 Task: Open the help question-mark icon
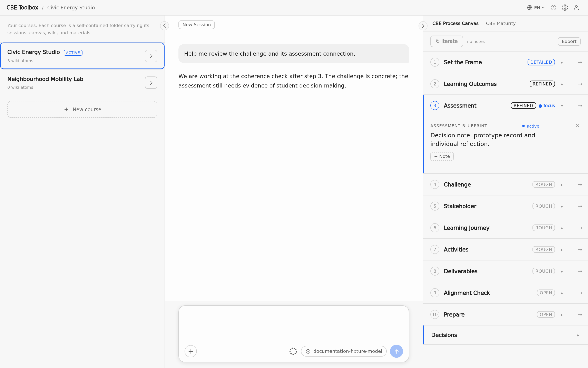coord(553,8)
